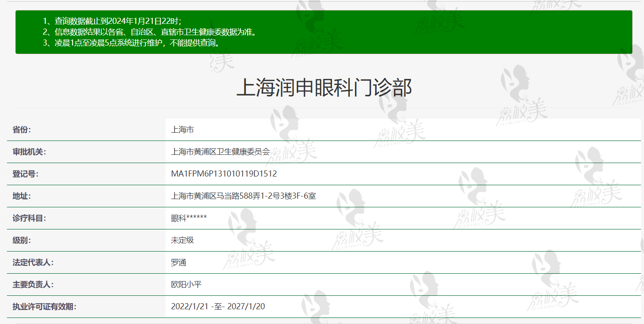Click 上海市黄浦区卫生健康委员会 value
Viewport: 644px width, 324px height.
(221, 151)
